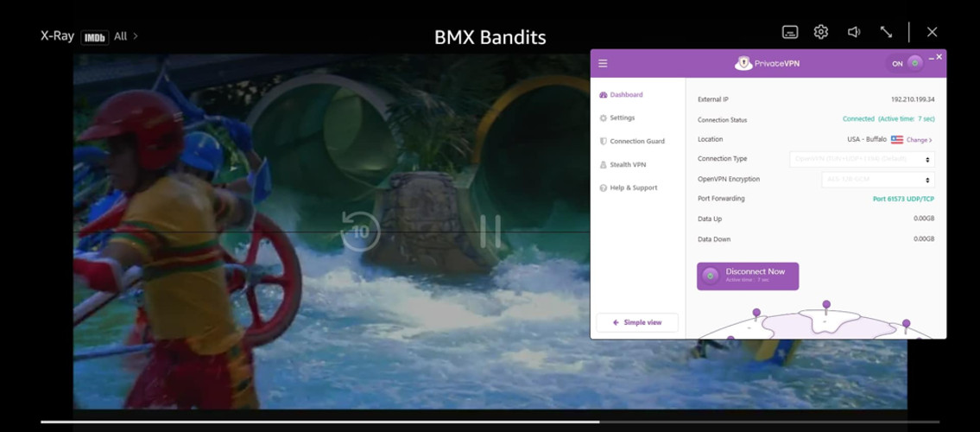The width and height of the screenshot is (980, 432).
Task: Toggle the PrivateVPN ON switch
Action: (904, 63)
